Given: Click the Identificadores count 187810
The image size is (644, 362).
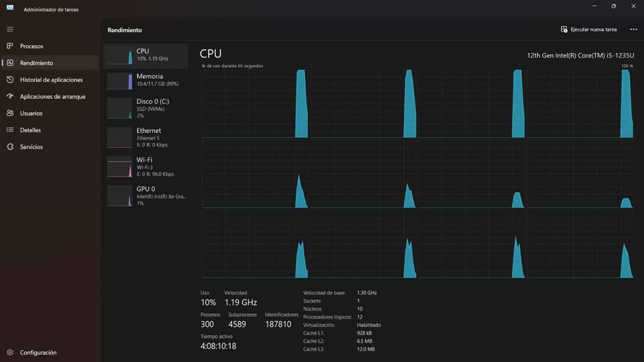Looking at the screenshot, I should click(278, 324).
